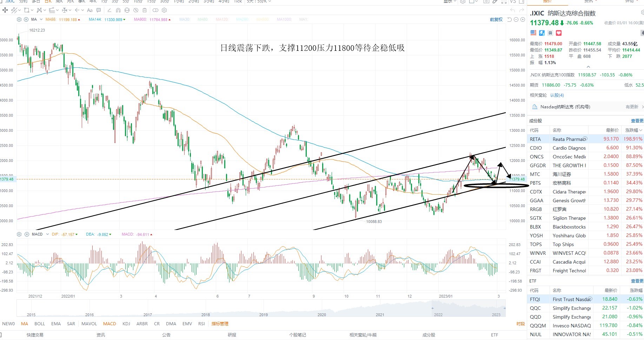Close the MA indicator overlay

coord(26,20)
